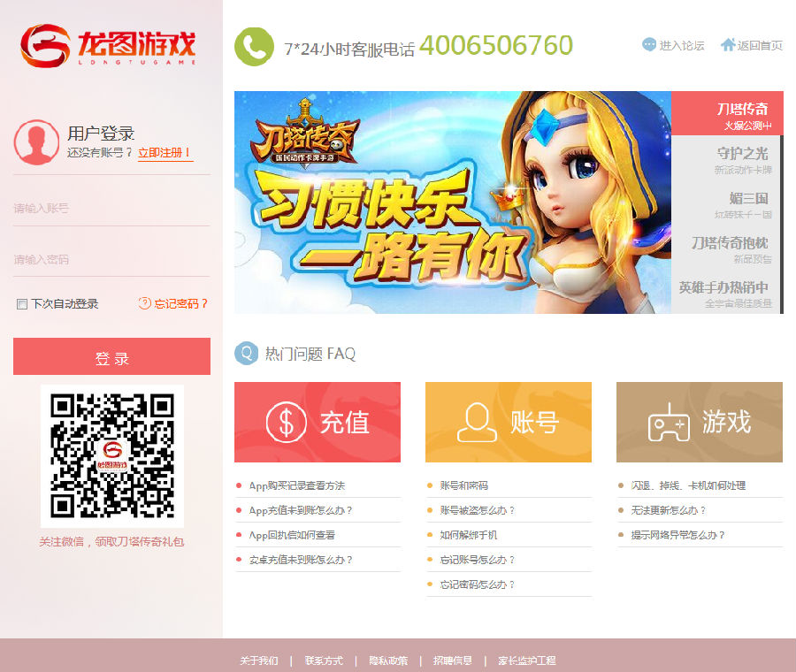Click the green customer service phone icon
Viewport: 796px width, 672px height.
pos(254,47)
